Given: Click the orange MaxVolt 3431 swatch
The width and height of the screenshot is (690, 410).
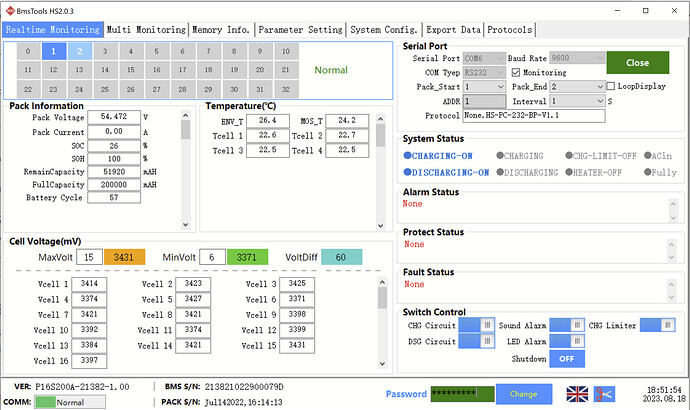Looking at the screenshot, I should (x=124, y=257).
